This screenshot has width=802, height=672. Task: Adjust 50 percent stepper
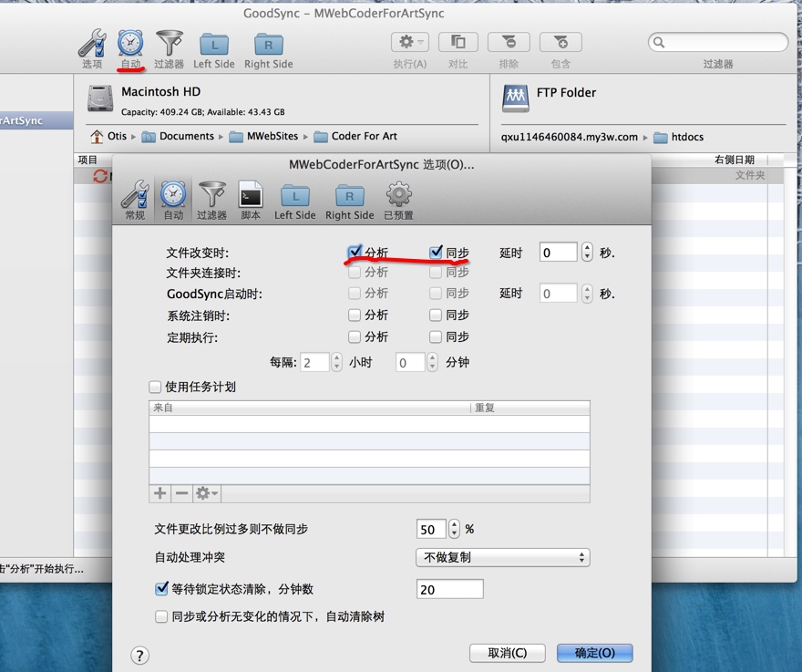point(454,529)
